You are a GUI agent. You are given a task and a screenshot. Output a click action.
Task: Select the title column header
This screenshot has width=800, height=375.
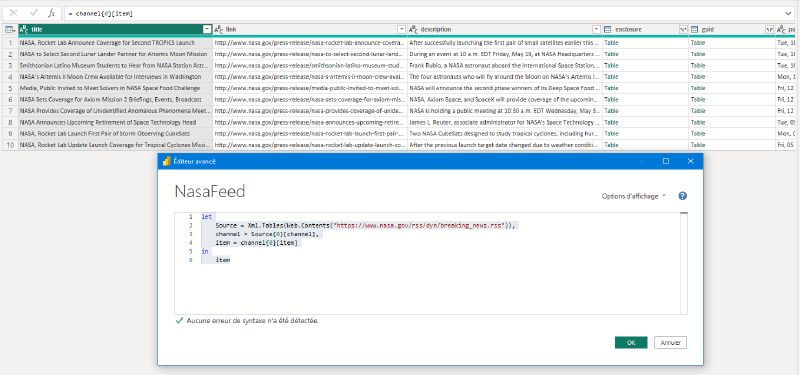115,30
